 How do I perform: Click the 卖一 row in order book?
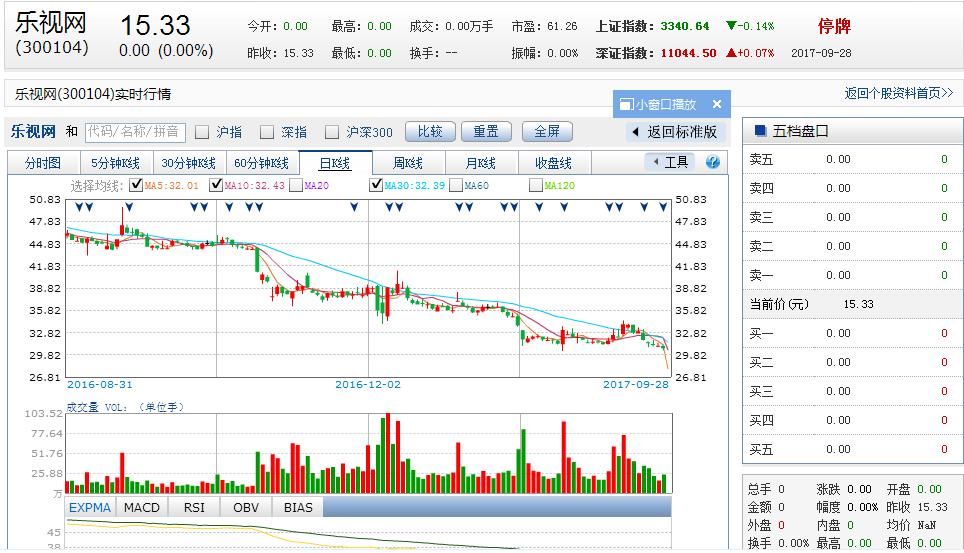pos(852,275)
